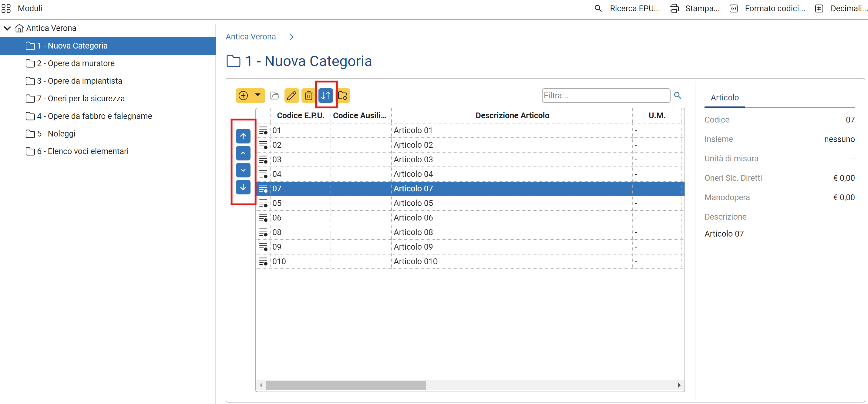
Task: Move selected article up one position
Action: tap(243, 153)
